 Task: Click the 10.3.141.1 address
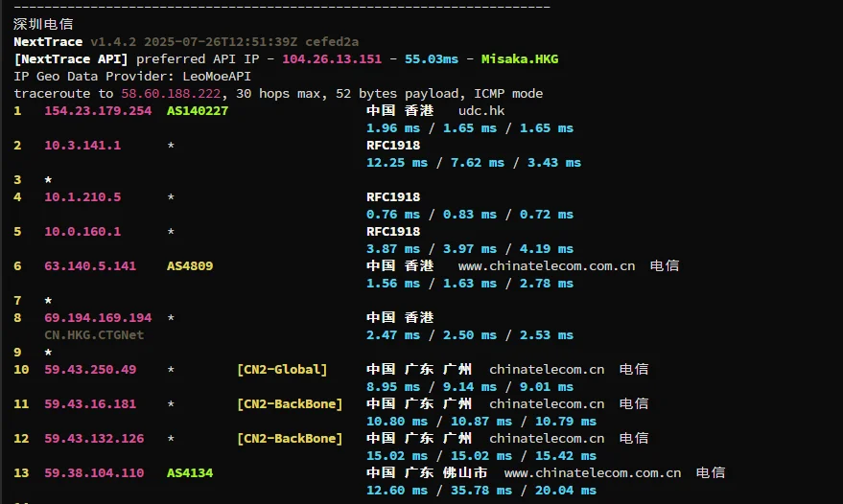pyautogui.click(x=82, y=146)
